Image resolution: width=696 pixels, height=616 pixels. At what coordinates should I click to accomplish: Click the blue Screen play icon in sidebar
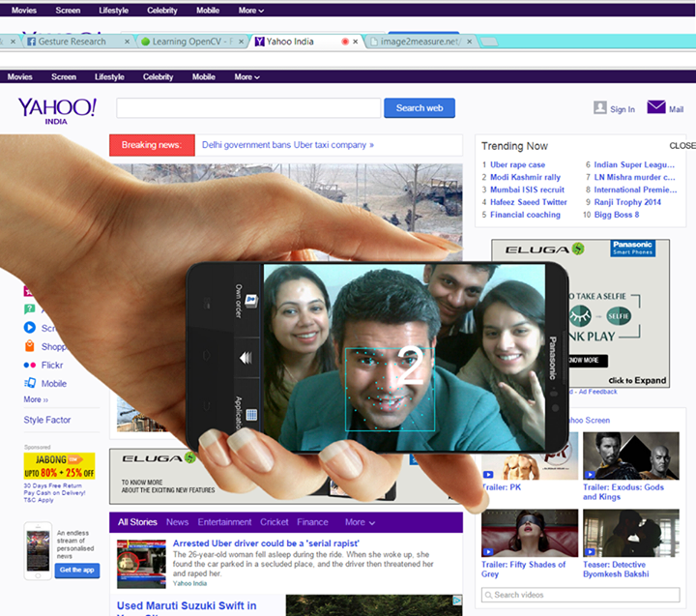tap(30, 328)
